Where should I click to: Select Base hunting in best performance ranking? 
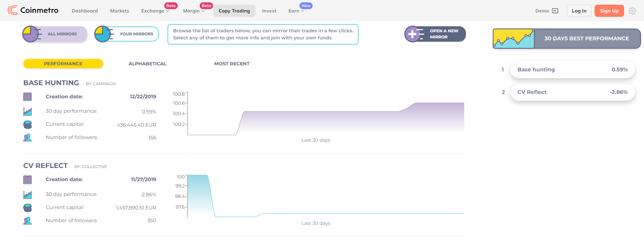tap(573, 70)
